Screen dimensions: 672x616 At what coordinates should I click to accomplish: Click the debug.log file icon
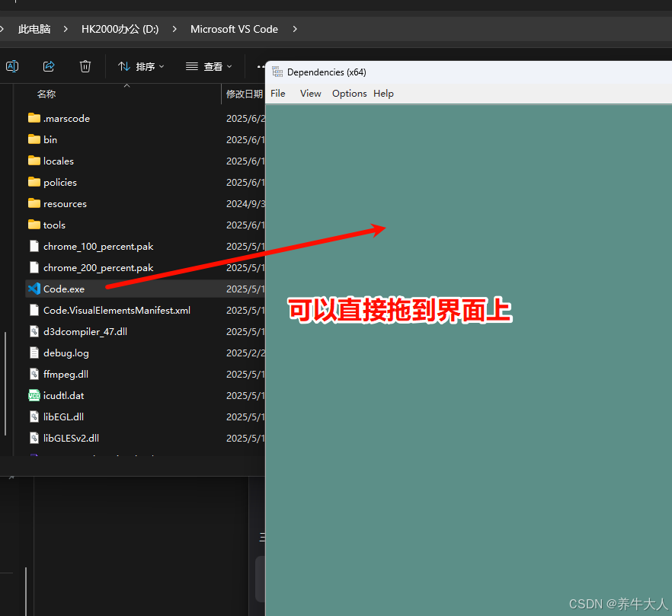[34, 353]
